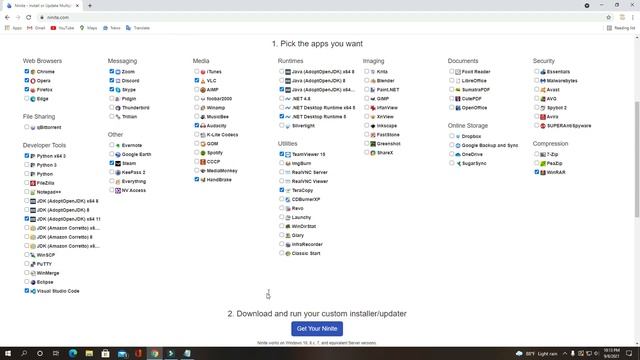Check the LibreOffice checkbox
640x360 pixels.
click(451, 80)
